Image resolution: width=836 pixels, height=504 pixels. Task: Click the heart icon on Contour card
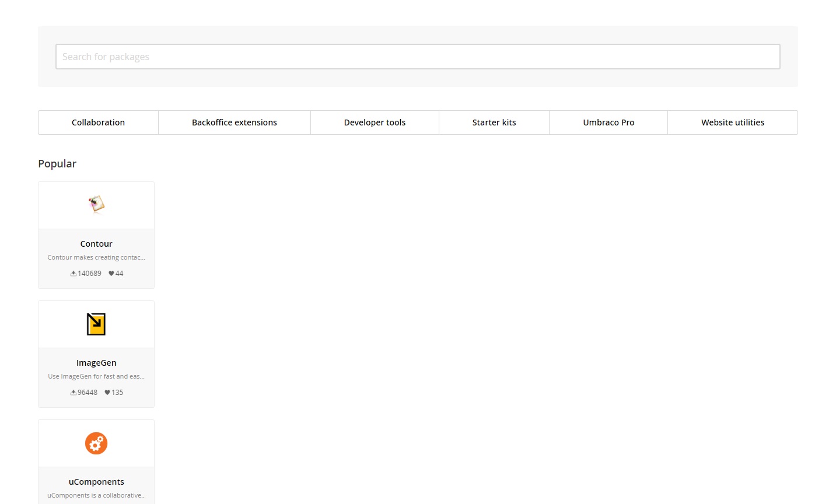pos(111,274)
